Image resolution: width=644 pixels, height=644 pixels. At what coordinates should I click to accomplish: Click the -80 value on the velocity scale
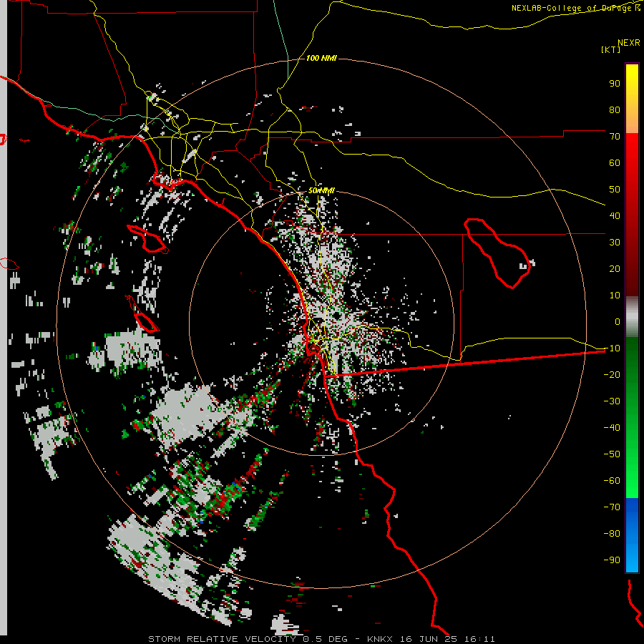pyautogui.click(x=612, y=534)
